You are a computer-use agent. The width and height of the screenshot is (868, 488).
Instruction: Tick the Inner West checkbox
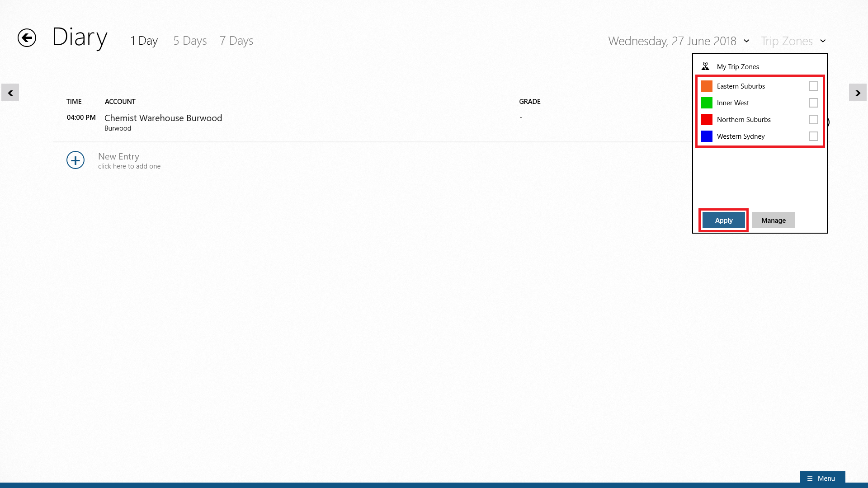[x=813, y=103]
